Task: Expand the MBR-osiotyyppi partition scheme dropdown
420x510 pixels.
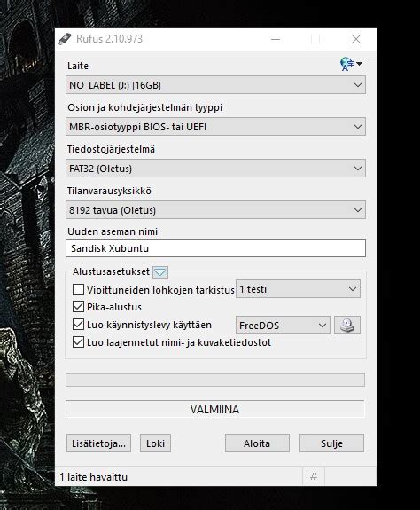Action: tap(215, 127)
